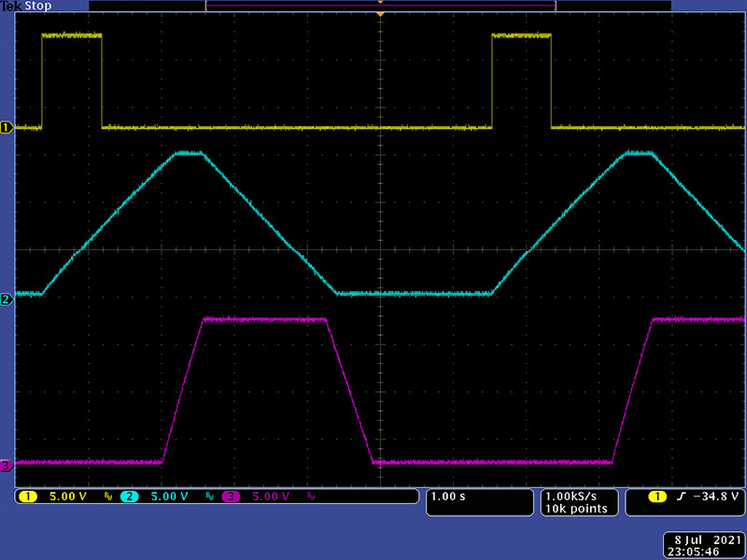
Task: Click the channel 3 ground marker
Action: [6, 465]
